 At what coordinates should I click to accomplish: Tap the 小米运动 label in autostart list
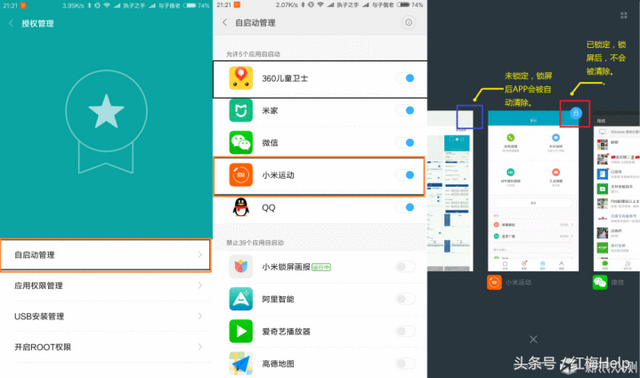coord(278,175)
